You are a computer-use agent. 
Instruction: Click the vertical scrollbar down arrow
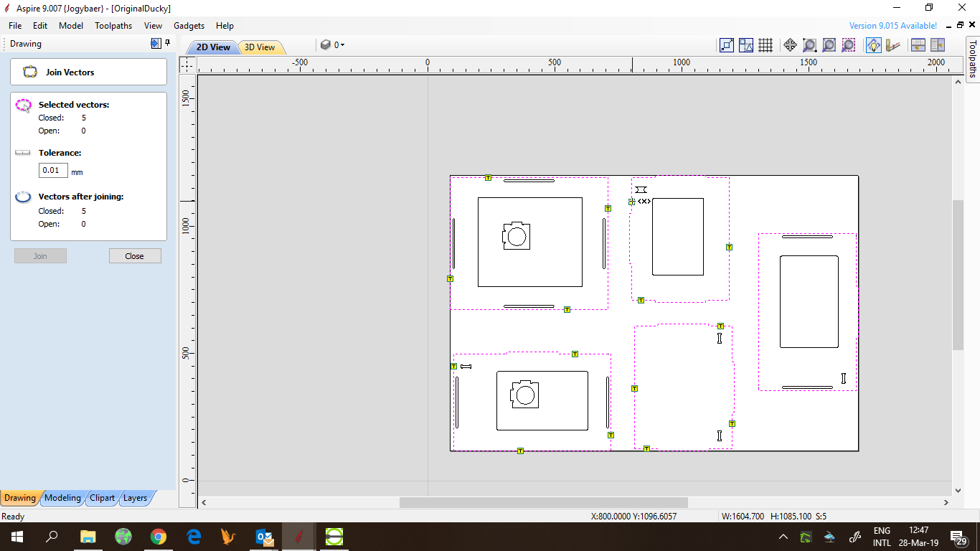(x=958, y=491)
